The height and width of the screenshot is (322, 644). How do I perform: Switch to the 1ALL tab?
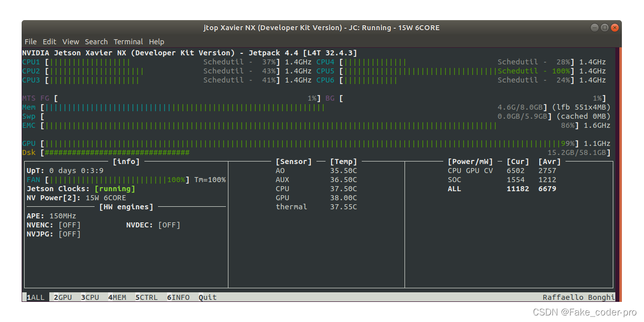pyautogui.click(x=35, y=297)
